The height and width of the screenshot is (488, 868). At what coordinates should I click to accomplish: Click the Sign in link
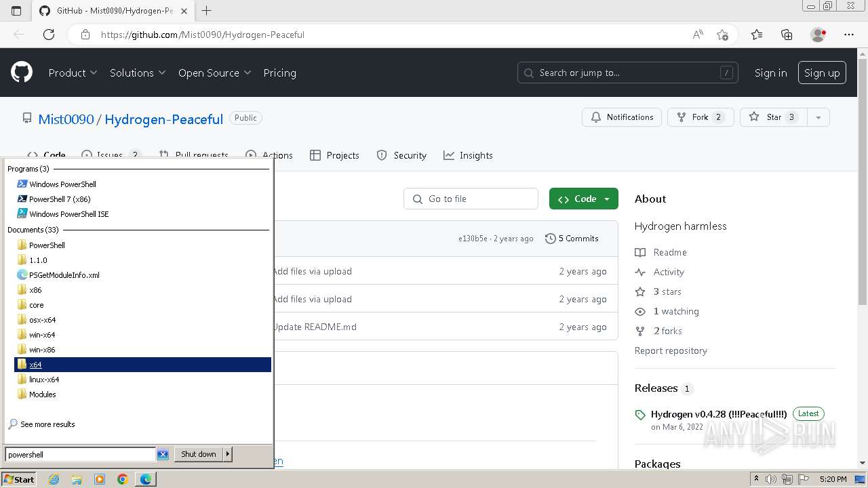pyautogui.click(x=771, y=73)
